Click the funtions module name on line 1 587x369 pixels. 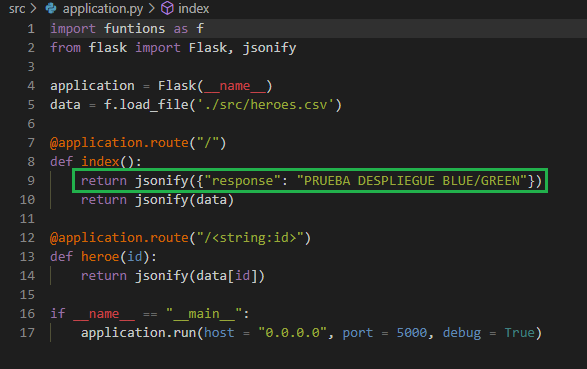[134, 29]
